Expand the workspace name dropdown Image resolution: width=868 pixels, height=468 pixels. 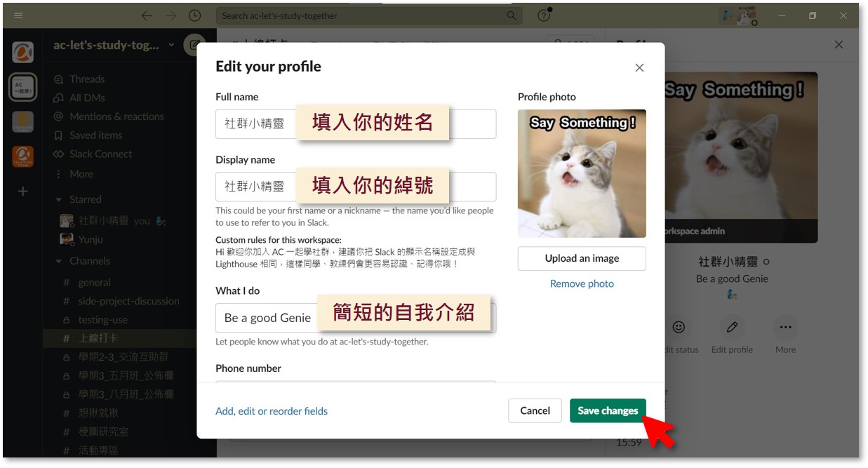(172, 46)
